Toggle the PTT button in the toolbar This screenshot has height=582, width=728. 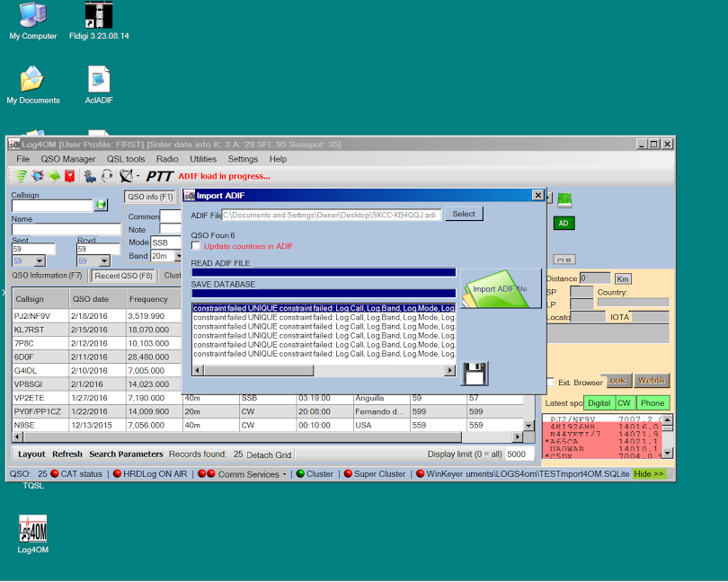tap(159, 176)
